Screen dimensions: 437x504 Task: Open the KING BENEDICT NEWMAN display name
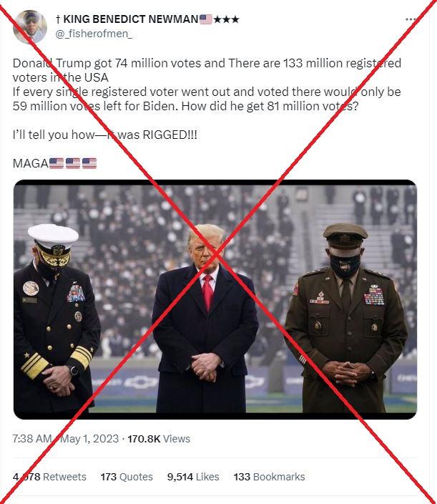(127, 19)
